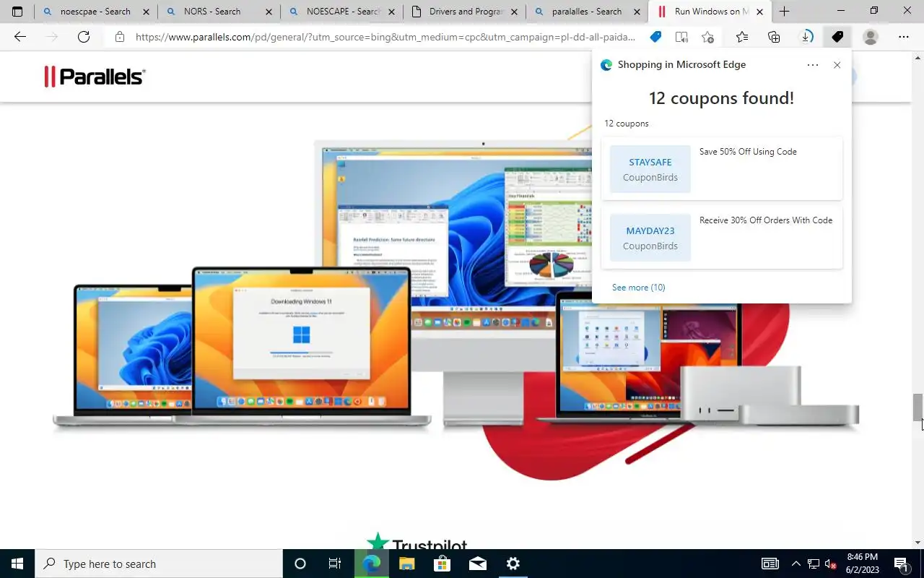Click the page vertical scrollbar thumb

918,407
